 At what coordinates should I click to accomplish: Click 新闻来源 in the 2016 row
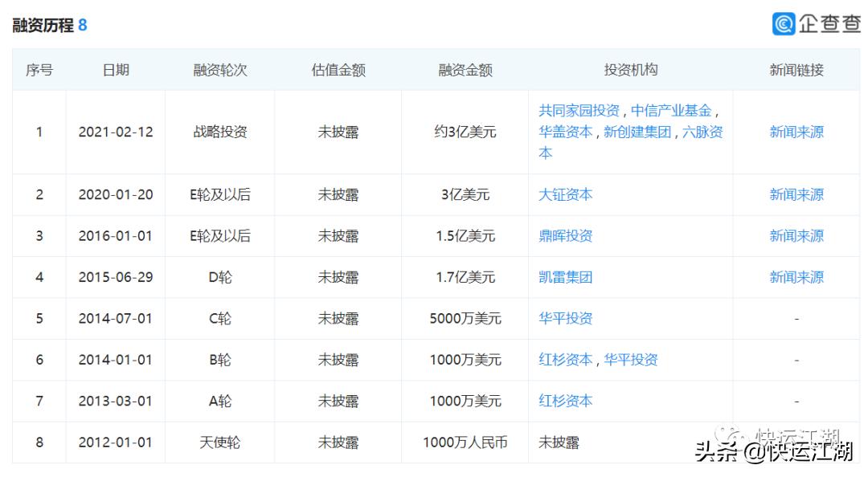(796, 236)
